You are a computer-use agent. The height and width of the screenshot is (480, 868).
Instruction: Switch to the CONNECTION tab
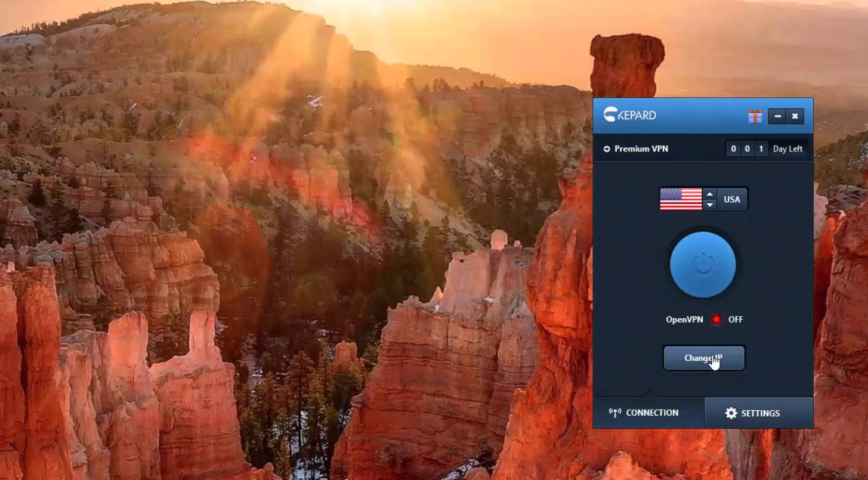[x=648, y=413]
